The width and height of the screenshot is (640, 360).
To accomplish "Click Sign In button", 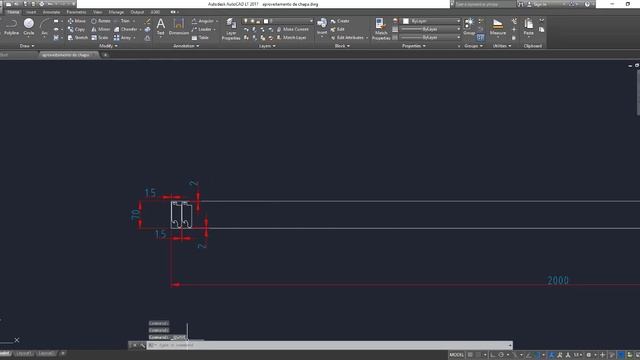I will coord(539,4).
